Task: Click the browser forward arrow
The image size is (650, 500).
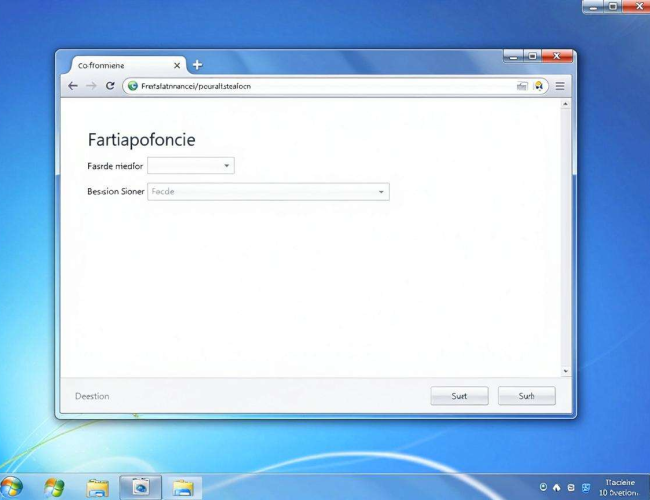Action: [91, 86]
